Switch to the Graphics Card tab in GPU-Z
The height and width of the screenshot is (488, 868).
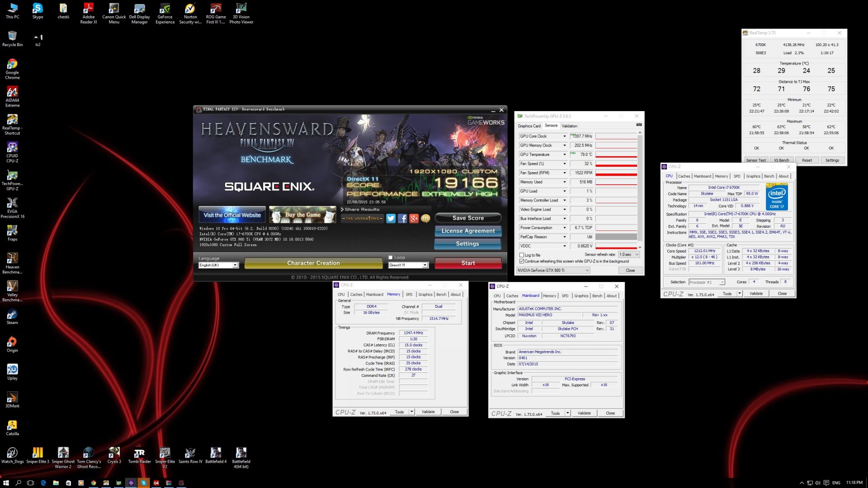529,126
